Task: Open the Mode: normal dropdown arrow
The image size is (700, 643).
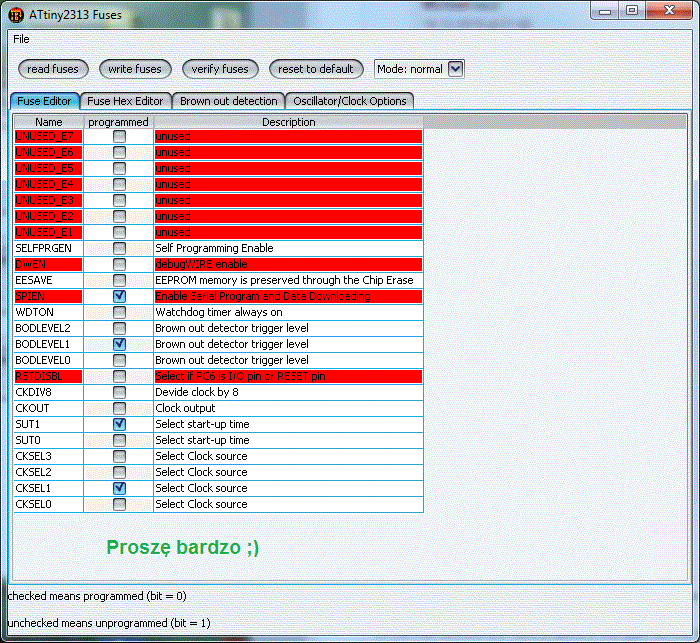Action: (x=455, y=69)
